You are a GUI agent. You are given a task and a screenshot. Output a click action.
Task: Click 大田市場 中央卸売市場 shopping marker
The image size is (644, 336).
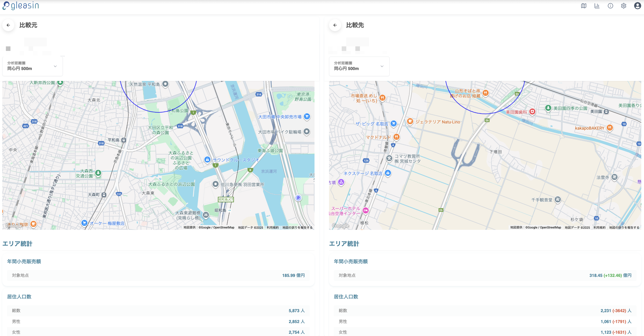[x=307, y=116]
